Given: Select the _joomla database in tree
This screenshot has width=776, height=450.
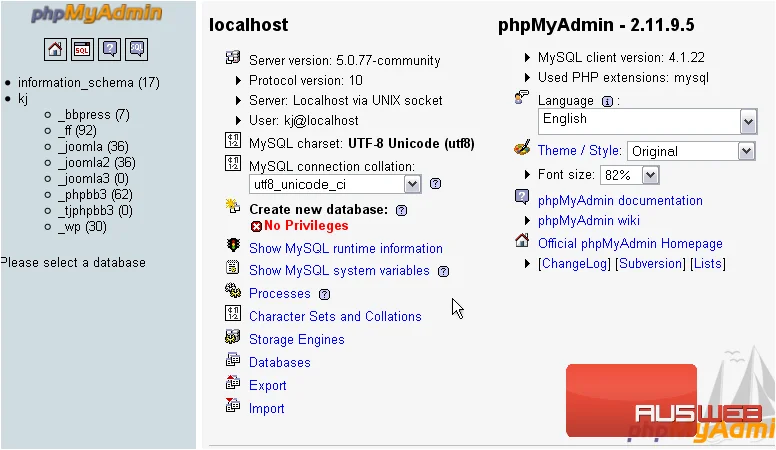Looking at the screenshot, I should [93, 147].
